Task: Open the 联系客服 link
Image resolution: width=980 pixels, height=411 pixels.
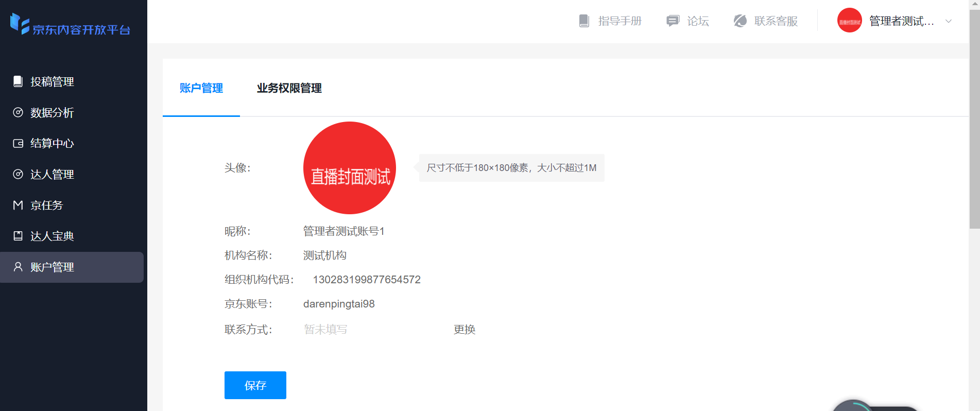Action: [x=766, y=21]
